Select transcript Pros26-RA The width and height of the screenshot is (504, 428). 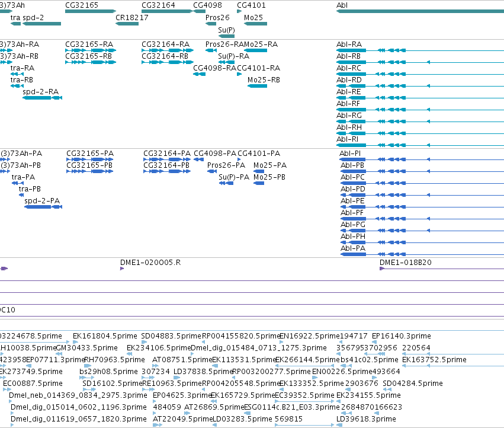point(224,44)
